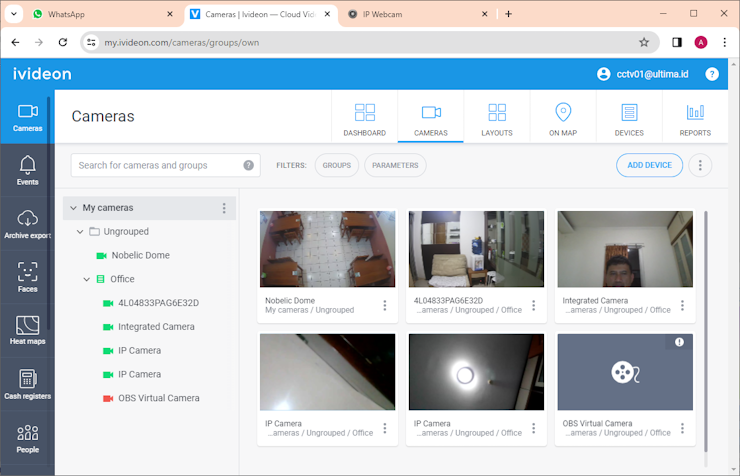
Task: Open People section in the sidebar
Action: pos(27,438)
